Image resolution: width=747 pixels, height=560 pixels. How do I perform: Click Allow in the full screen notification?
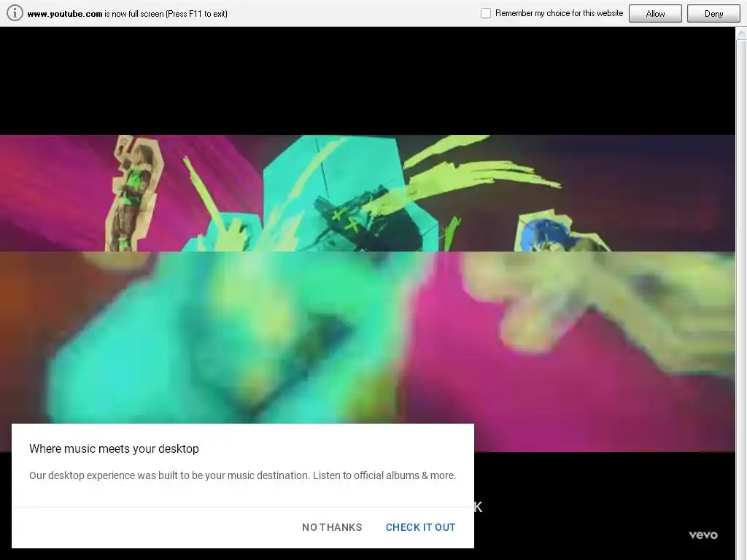(655, 14)
